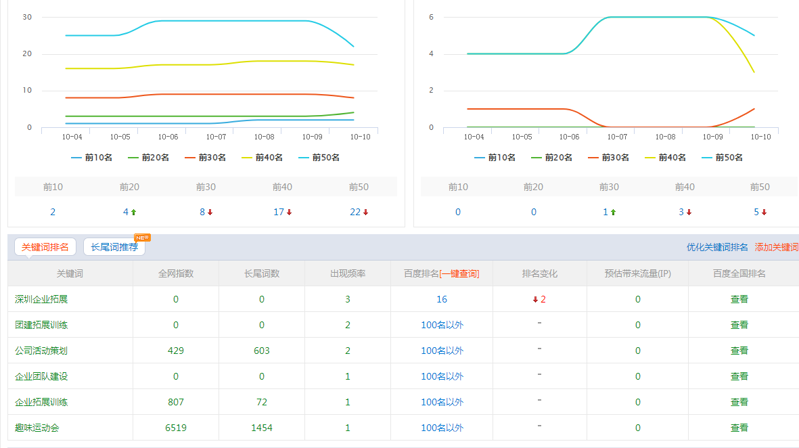The height and width of the screenshot is (448, 799).
Task: Click the 一键查询 link in the header
Action: pyautogui.click(x=459, y=274)
